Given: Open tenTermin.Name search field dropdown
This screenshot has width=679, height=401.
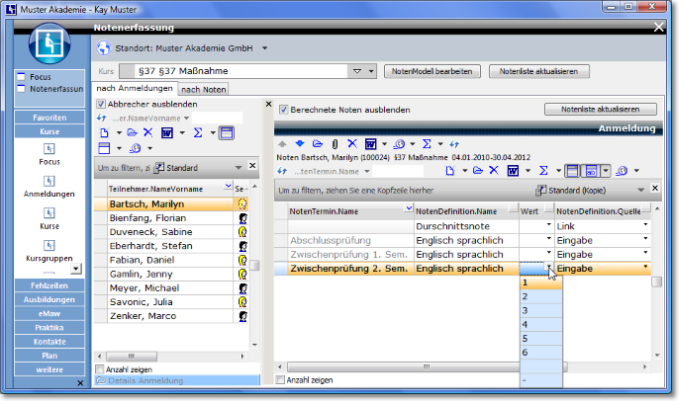Looking at the screenshot, I should pyautogui.click(x=367, y=171).
